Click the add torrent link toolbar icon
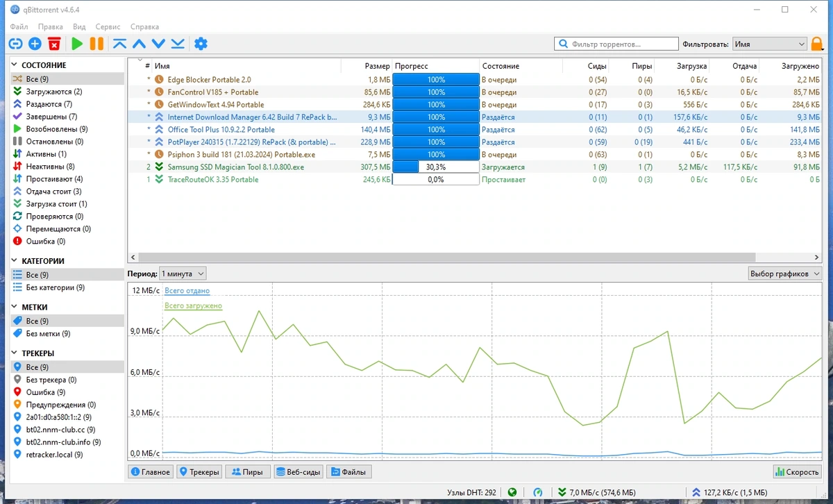This screenshot has width=833, height=504. [x=15, y=44]
